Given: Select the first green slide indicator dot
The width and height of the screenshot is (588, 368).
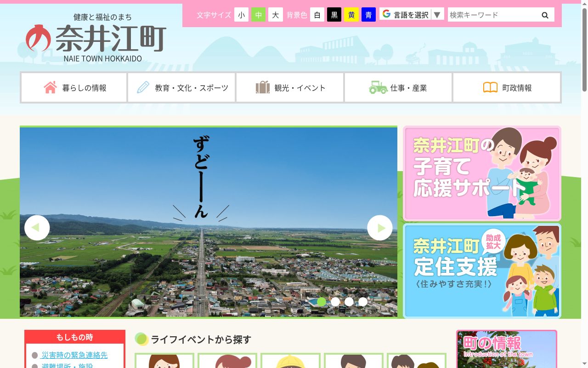Looking at the screenshot, I should tap(322, 302).
